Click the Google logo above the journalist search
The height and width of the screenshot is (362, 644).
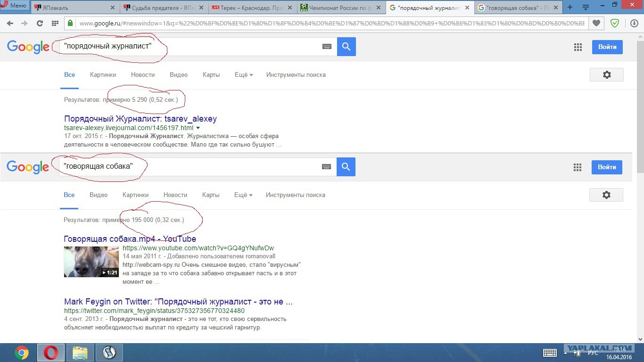pyautogui.click(x=28, y=47)
